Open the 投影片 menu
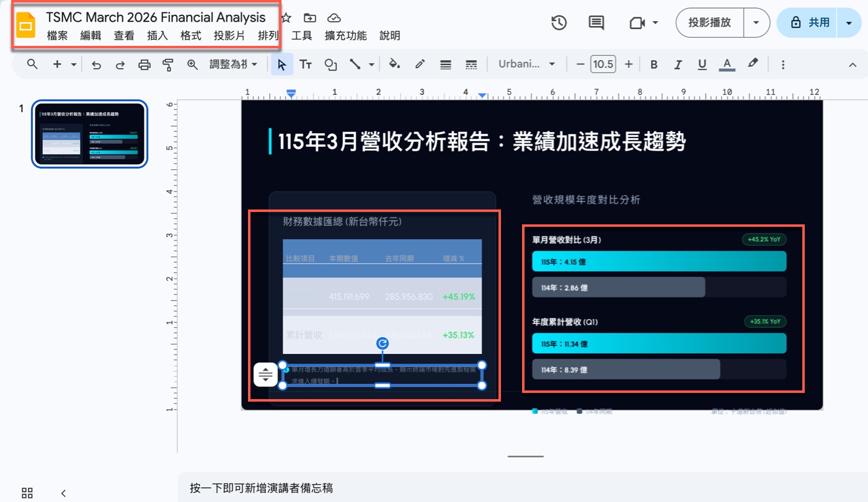Viewport: 868px width, 502px height. 229,36
